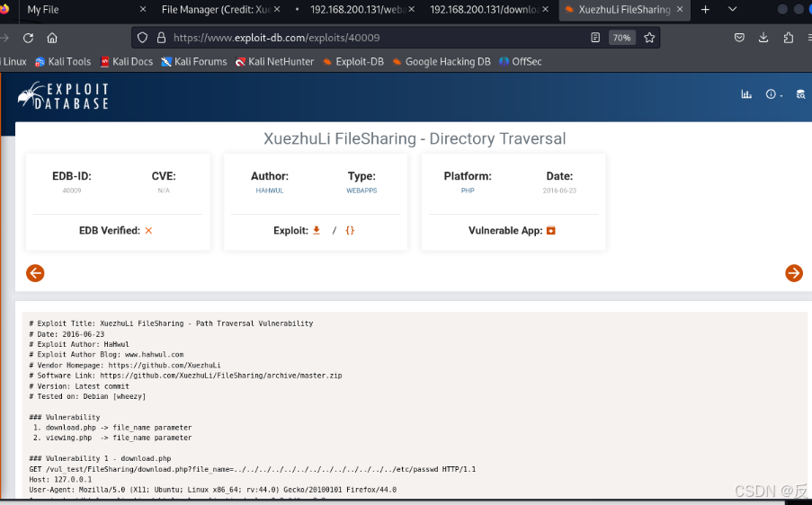812x505 pixels.
Task: Close the XuezhuLi FileSharing tab
Action: click(680, 9)
